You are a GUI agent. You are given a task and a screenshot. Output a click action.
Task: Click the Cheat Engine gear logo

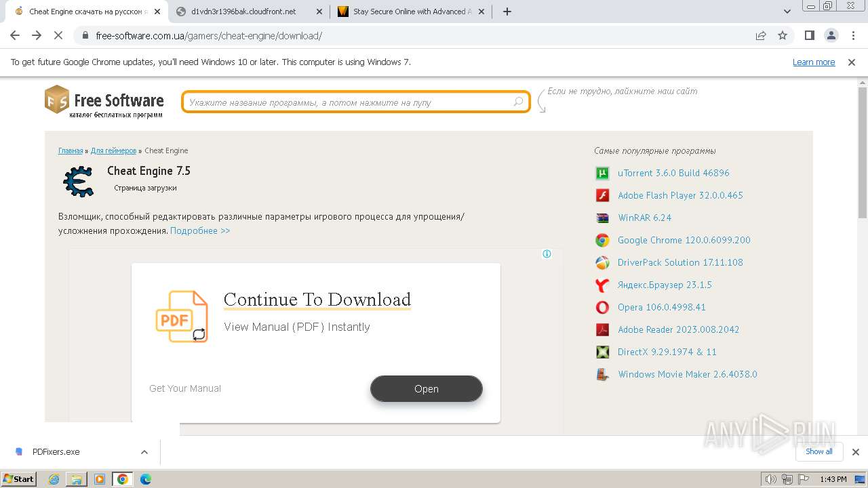click(x=79, y=181)
